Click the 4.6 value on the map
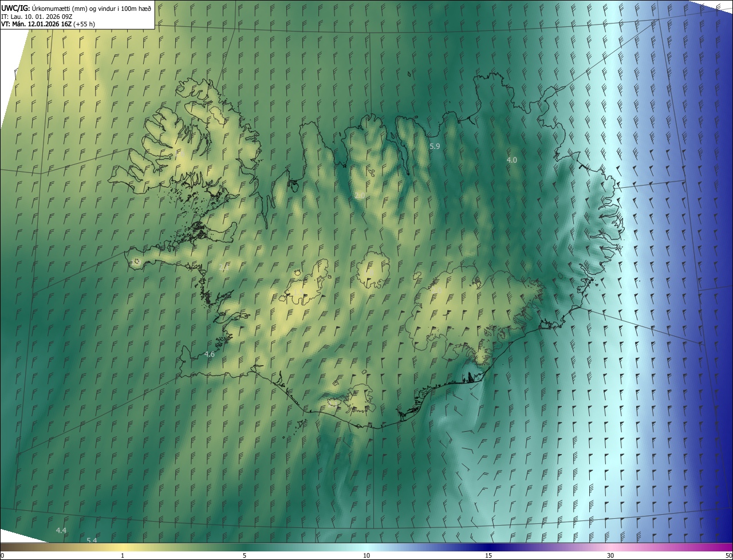733x560 pixels. coord(210,354)
